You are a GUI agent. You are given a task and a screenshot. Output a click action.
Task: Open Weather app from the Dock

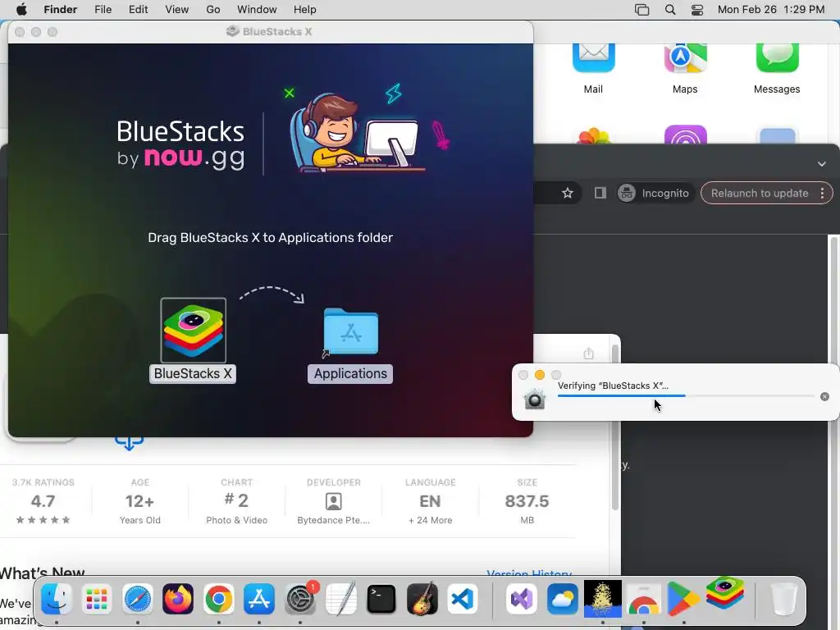click(x=562, y=599)
